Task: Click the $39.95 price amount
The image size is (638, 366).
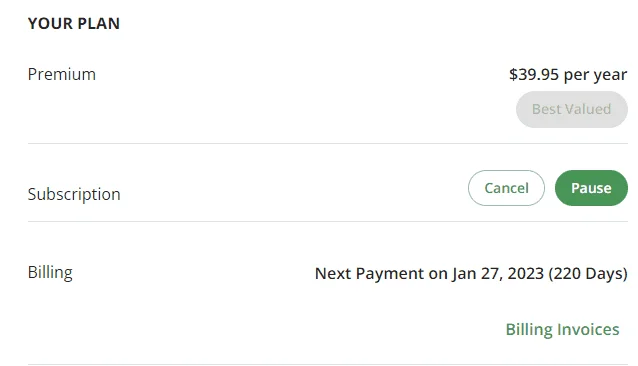Action: click(534, 74)
